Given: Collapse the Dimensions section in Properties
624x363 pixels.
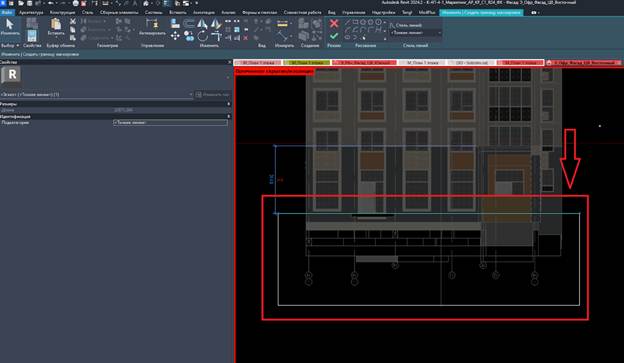Looking at the screenshot, I should (229, 104).
